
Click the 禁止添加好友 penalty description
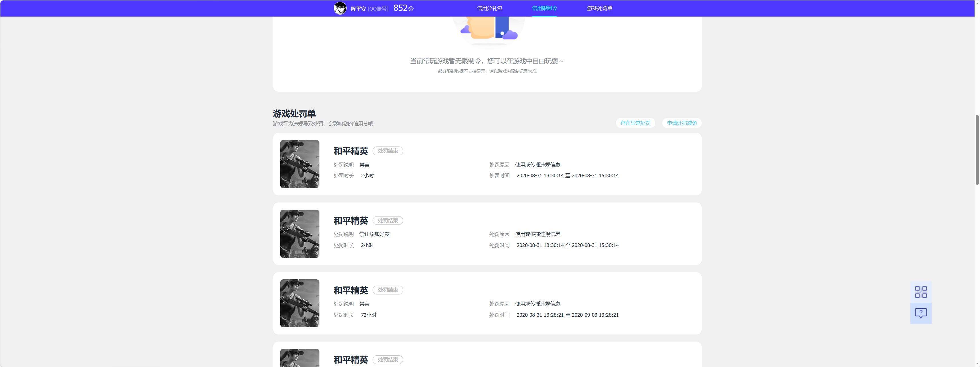374,234
